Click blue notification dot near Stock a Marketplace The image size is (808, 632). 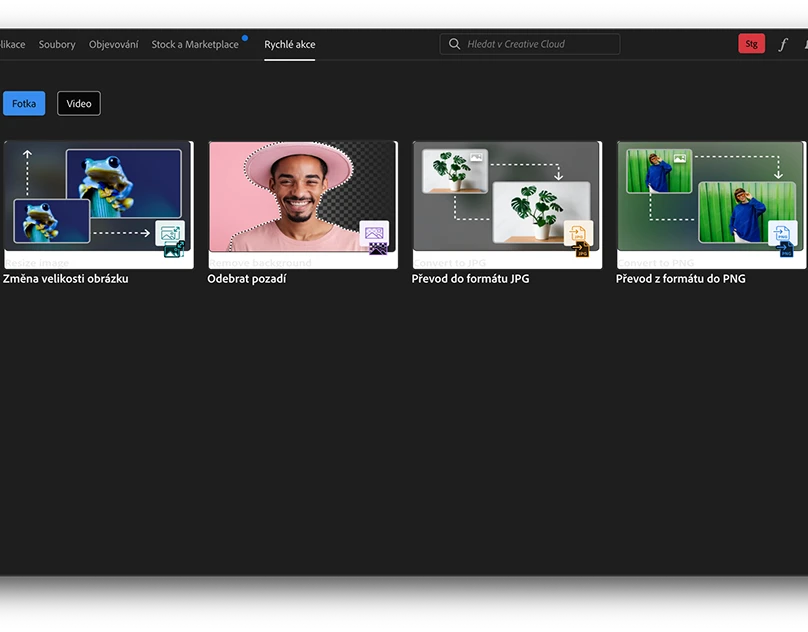pos(245,37)
